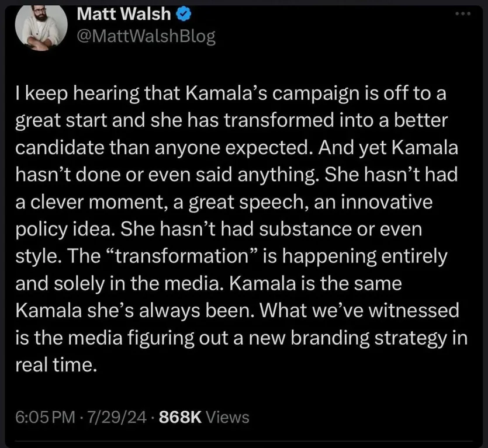The image size is (488, 448).
Task: Click the "Matt Walsh" display name
Action: (x=123, y=13)
